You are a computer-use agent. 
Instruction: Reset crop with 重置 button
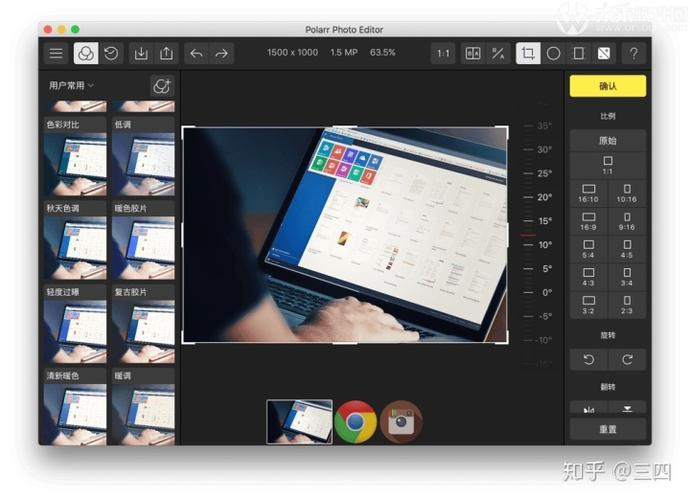608,429
